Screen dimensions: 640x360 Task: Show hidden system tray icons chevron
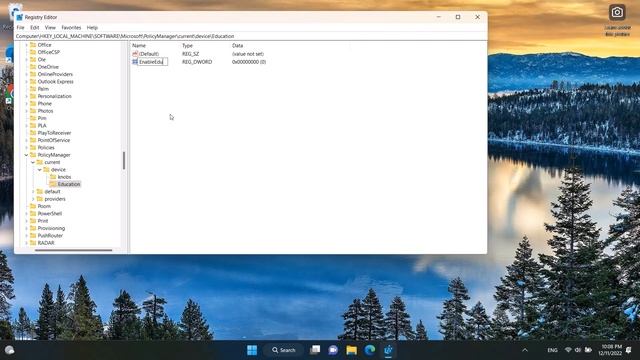(x=525, y=350)
